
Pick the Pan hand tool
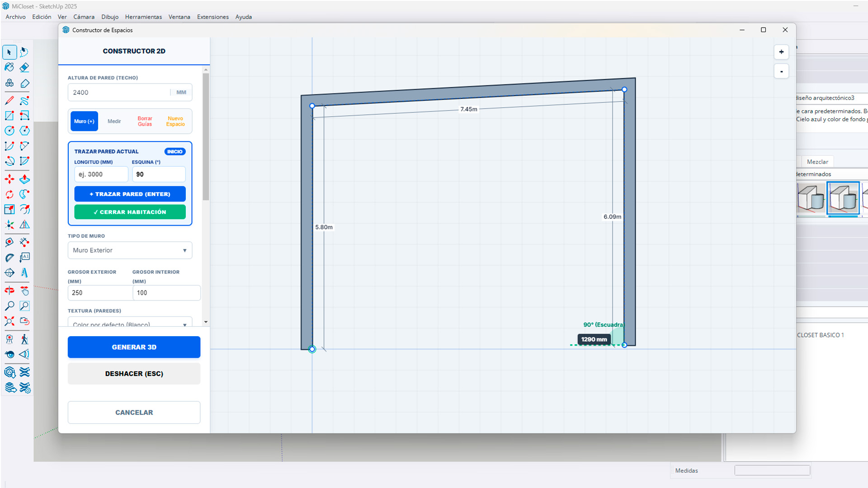(24, 291)
